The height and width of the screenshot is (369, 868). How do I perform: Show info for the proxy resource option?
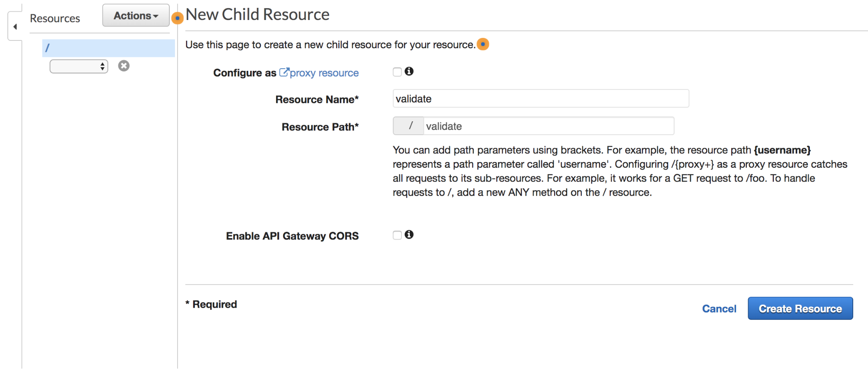tap(409, 71)
